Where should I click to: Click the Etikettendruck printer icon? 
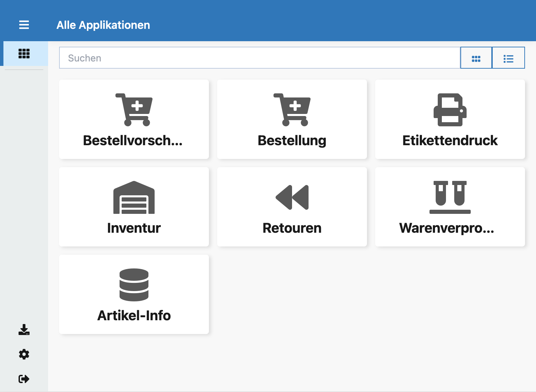[x=450, y=110]
